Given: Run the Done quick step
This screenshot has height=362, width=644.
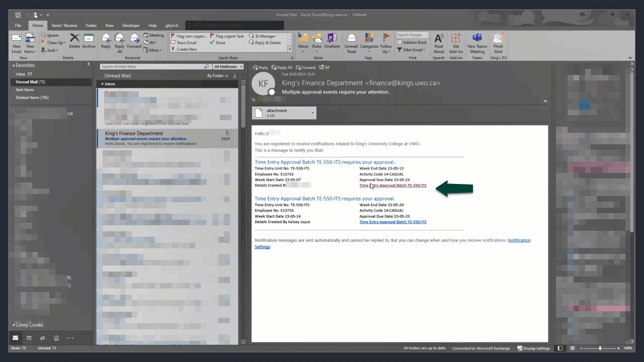Looking at the screenshot, I should (218, 43).
